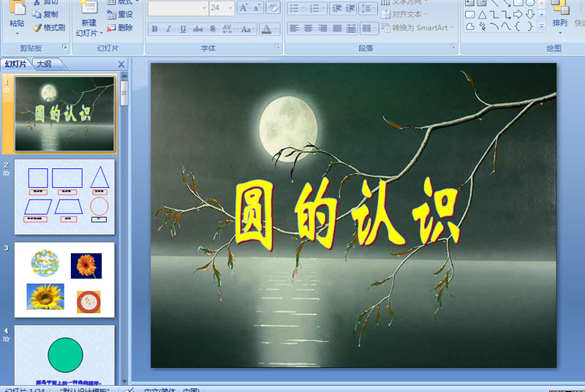This screenshot has width=585, height=392.
Task: Close the slides thumbnail pane
Action: pyautogui.click(x=121, y=64)
